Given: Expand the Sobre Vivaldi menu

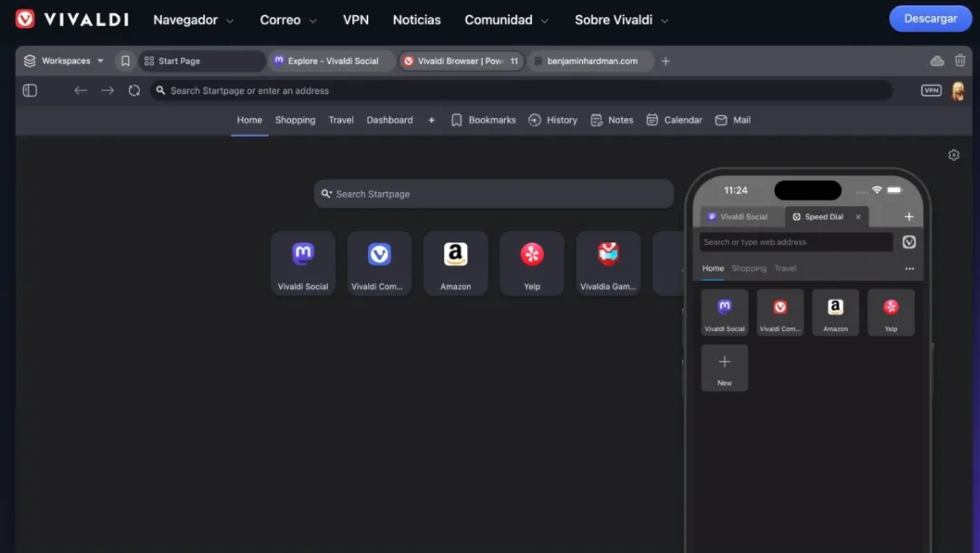Looking at the screenshot, I should (x=621, y=20).
